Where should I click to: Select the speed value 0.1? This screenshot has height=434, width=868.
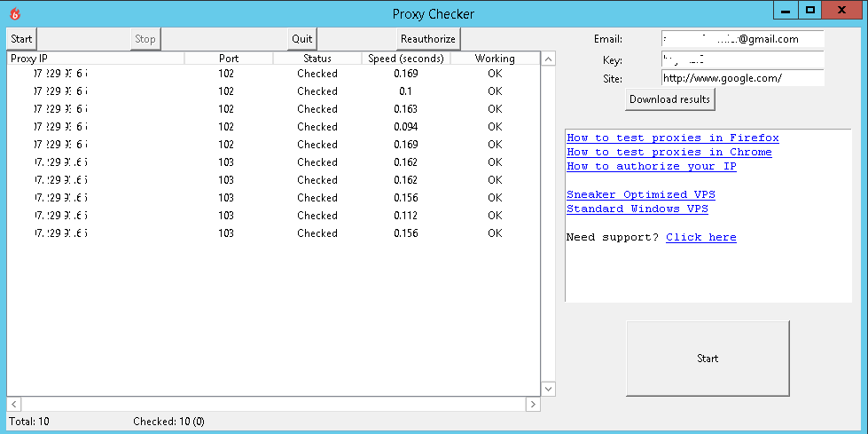pyautogui.click(x=405, y=91)
